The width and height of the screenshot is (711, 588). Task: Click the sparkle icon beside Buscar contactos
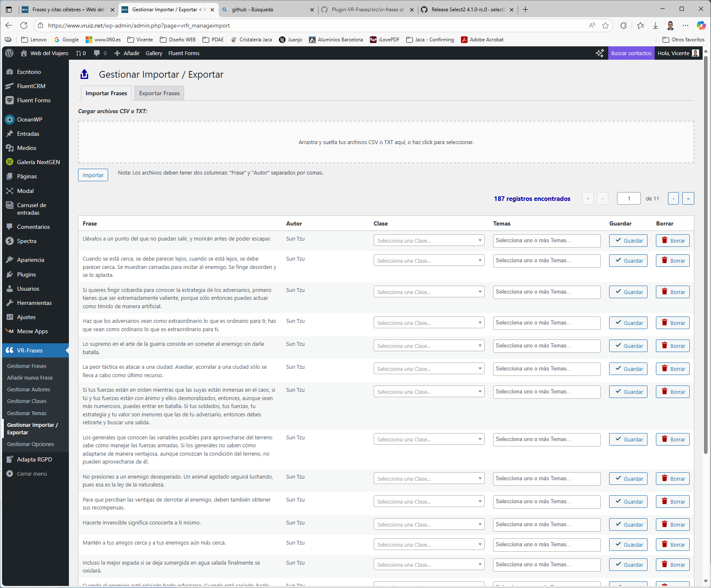coord(600,53)
